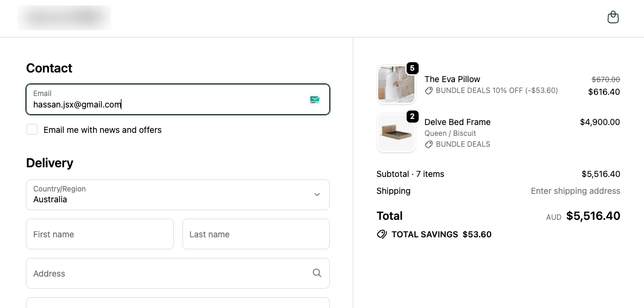Click the AUD currency label
This screenshot has height=308, width=644.
[x=553, y=217]
